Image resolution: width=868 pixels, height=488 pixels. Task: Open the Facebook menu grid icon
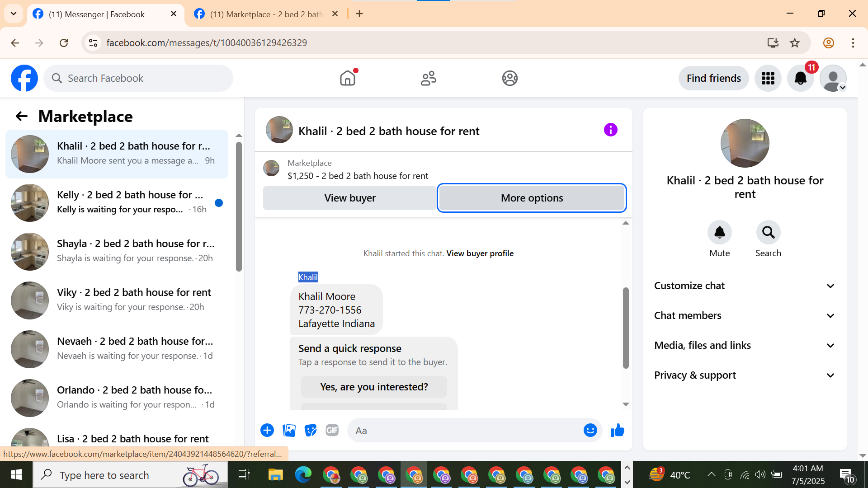pyautogui.click(x=768, y=78)
